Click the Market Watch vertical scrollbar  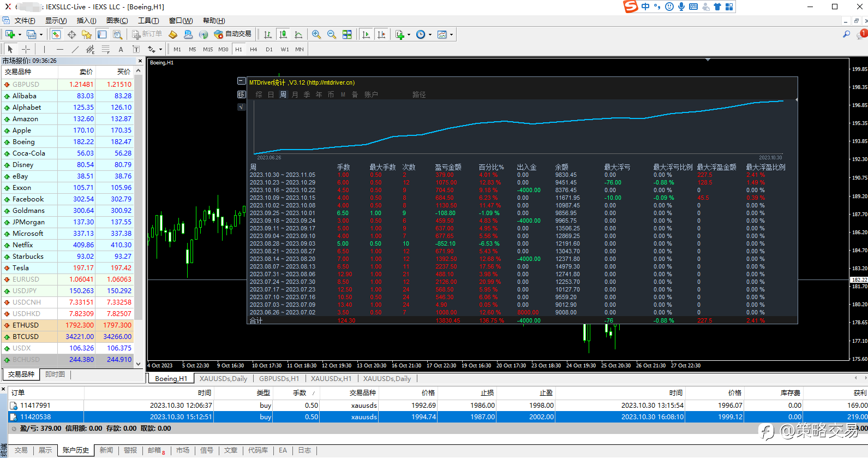click(138, 216)
